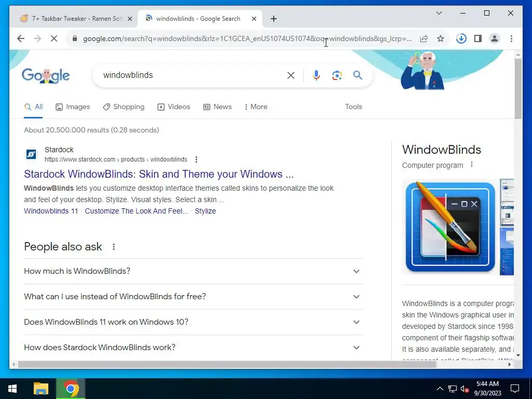Open Stardock WindowBlinds result title link
The width and height of the screenshot is (532, 399).
click(x=159, y=174)
